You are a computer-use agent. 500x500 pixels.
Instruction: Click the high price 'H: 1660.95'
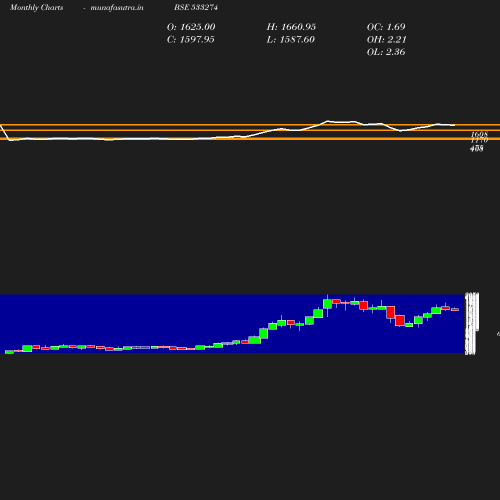(291, 27)
